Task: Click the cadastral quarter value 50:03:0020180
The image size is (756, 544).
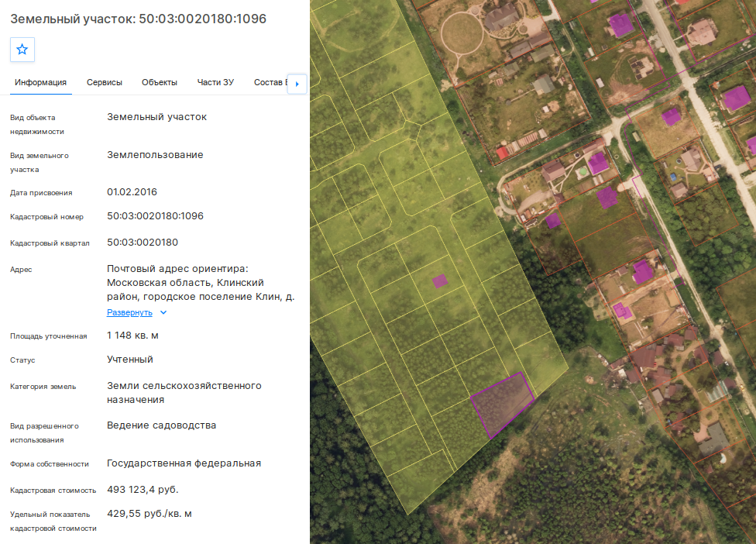Action: click(143, 242)
